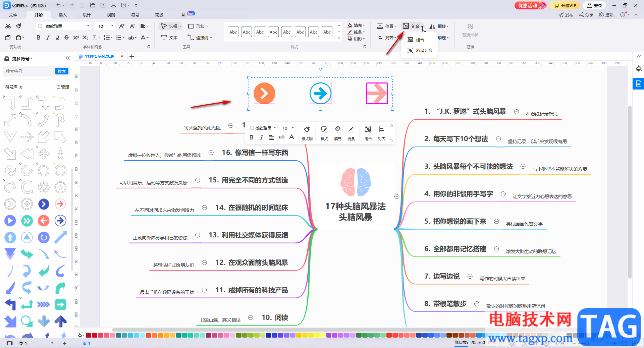Collapse the left symbol panel chevrons
The height and width of the screenshot is (348, 644).
coord(68,58)
